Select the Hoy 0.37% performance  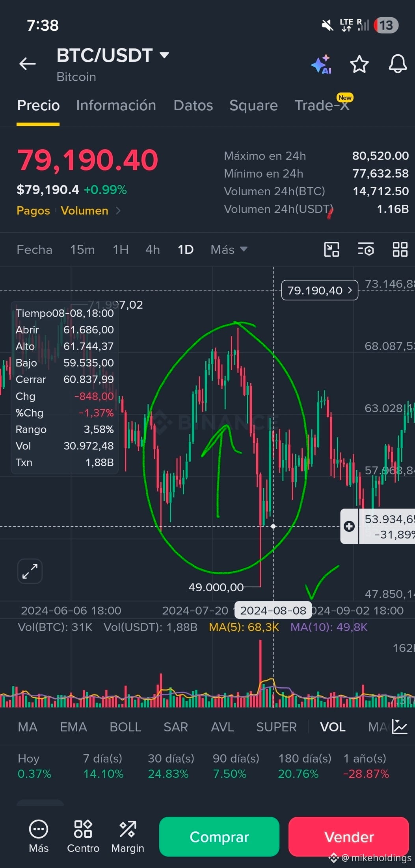[34, 766]
